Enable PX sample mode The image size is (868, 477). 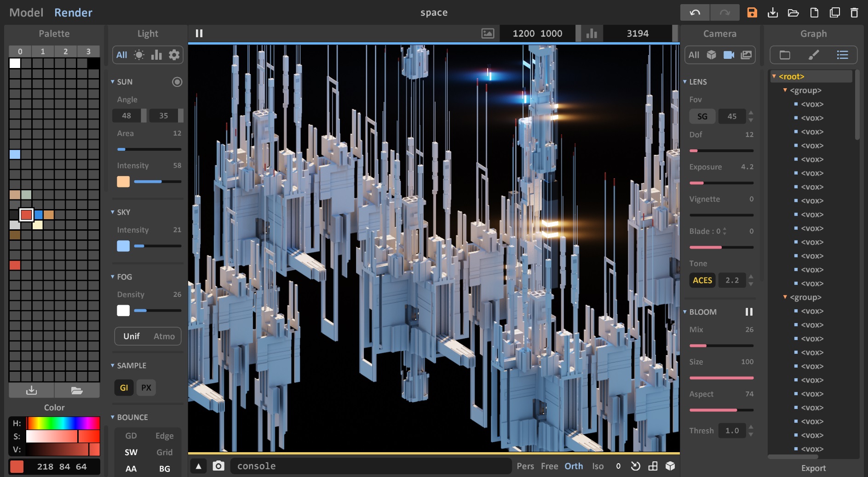[x=146, y=388]
